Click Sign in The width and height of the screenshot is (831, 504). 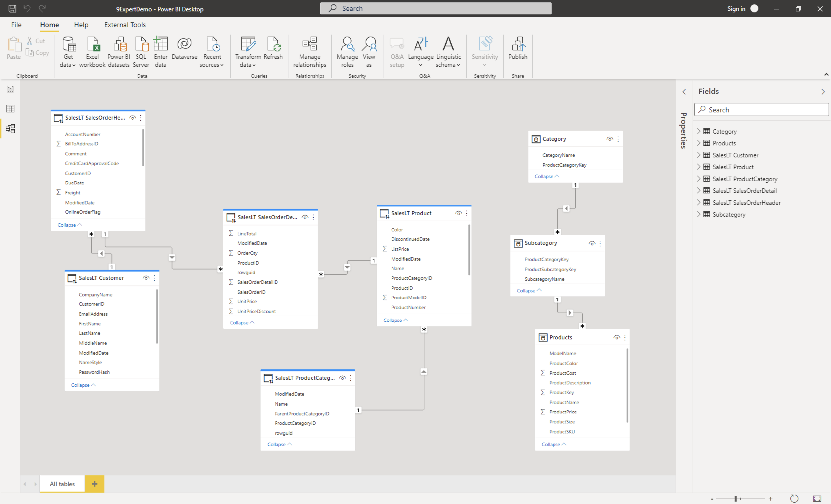coord(736,9)
